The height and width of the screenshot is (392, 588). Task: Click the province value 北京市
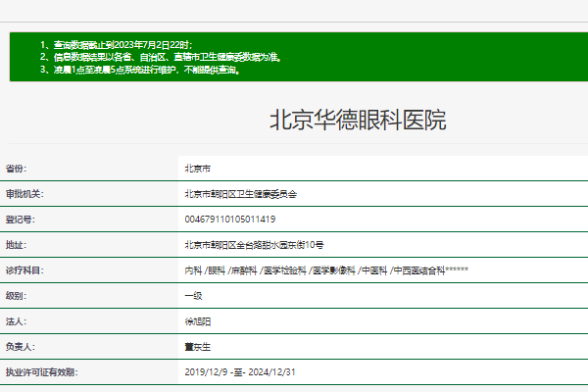pos(198,169)
